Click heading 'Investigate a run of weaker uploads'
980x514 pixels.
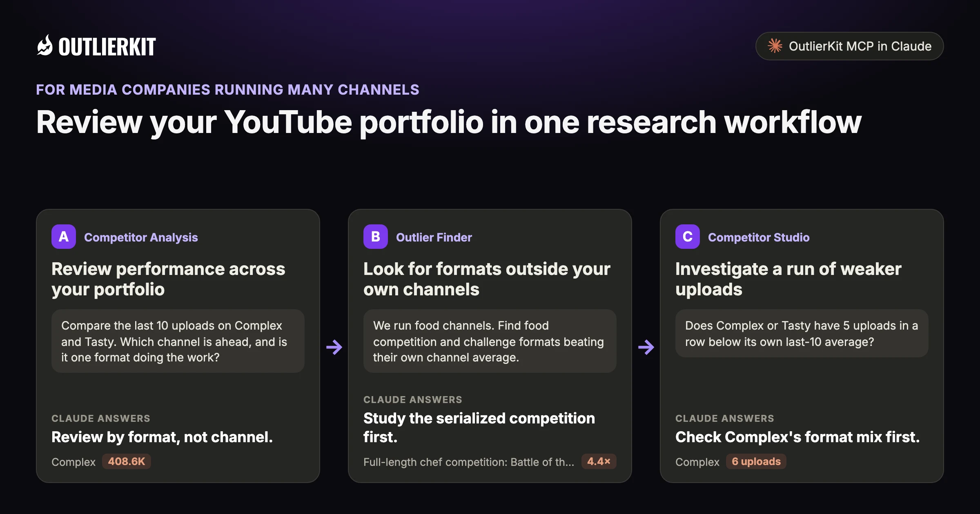tap(788, 279)
